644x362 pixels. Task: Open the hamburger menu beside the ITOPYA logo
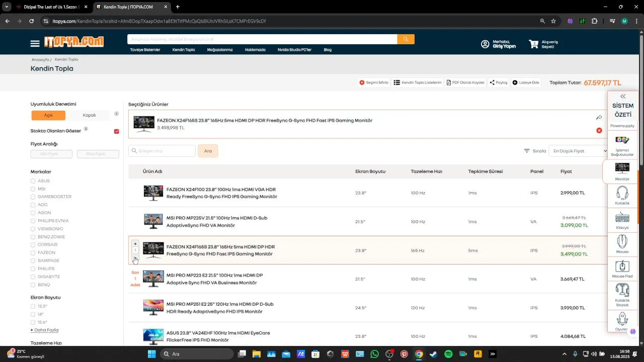point(35,44)
